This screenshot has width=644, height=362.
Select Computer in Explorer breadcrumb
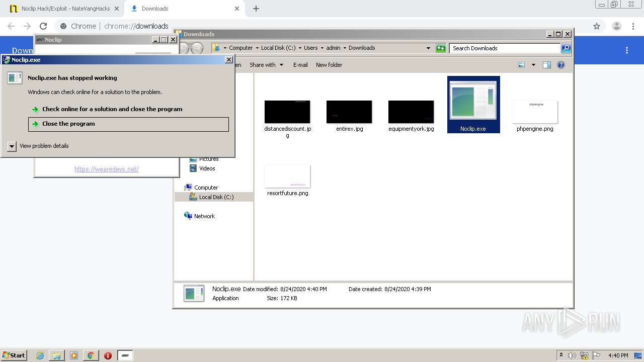tap(240, 48)
